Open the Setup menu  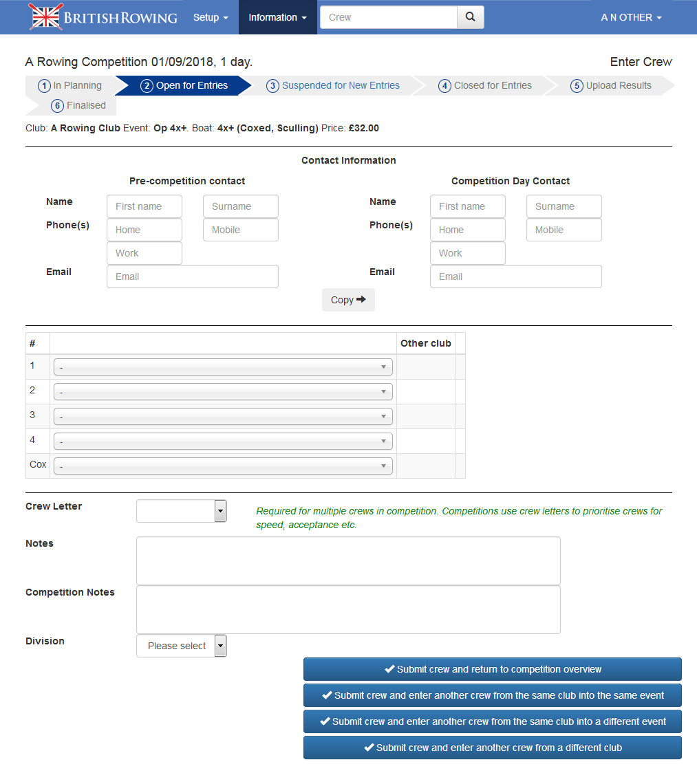pyautogui.click(x=210, y=17)
